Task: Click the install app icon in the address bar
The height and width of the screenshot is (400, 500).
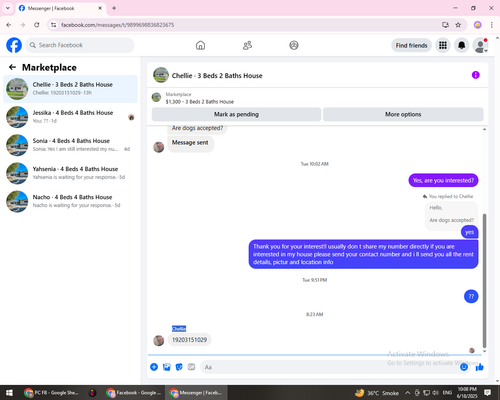Action: pyautogui.click(x=445, y=25)
